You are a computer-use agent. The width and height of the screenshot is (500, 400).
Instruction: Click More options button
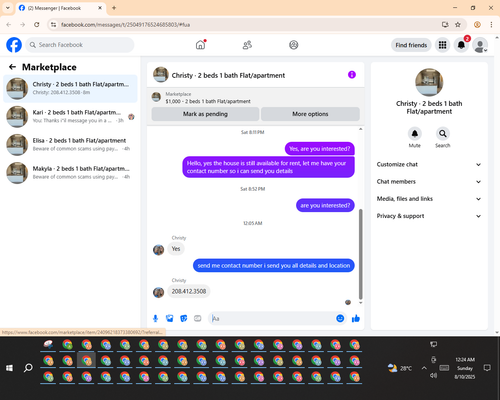[310, 114]
